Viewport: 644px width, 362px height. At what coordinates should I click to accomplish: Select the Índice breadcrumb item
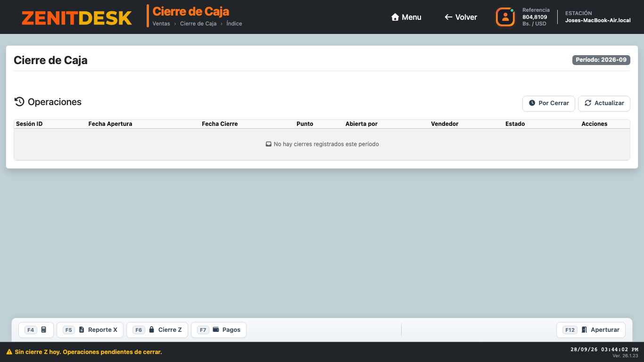234,24
